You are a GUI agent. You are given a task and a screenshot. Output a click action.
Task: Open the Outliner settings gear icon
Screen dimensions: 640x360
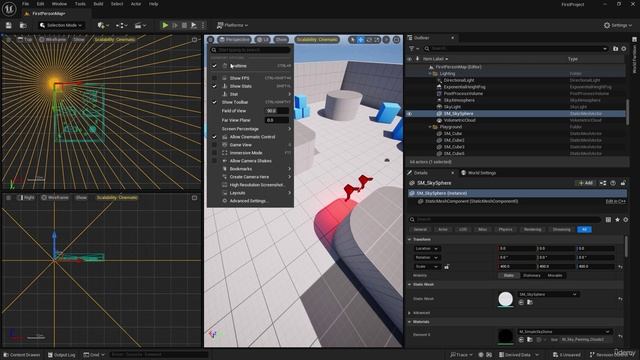pos(624,49)
